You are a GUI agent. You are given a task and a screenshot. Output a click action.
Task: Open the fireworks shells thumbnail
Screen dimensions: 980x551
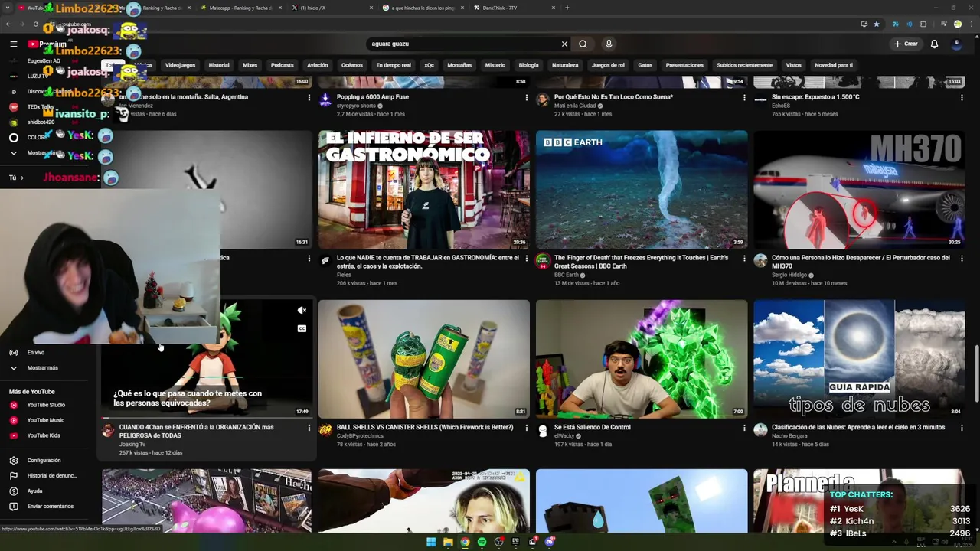pos(423,359)
